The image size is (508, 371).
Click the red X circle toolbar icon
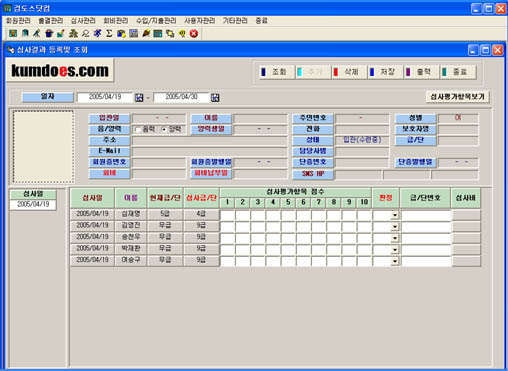click(x=194, y=33)
